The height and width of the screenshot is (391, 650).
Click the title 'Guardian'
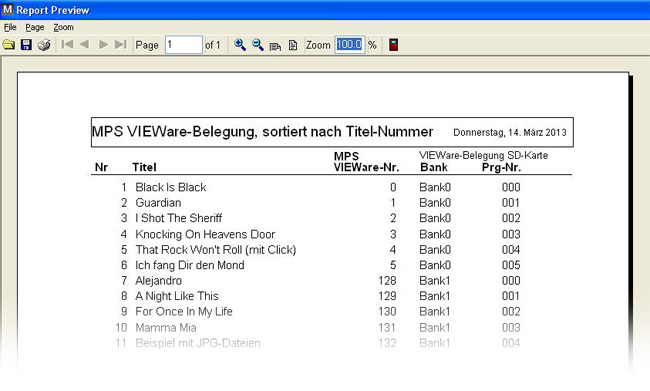(x=158, y=203)
